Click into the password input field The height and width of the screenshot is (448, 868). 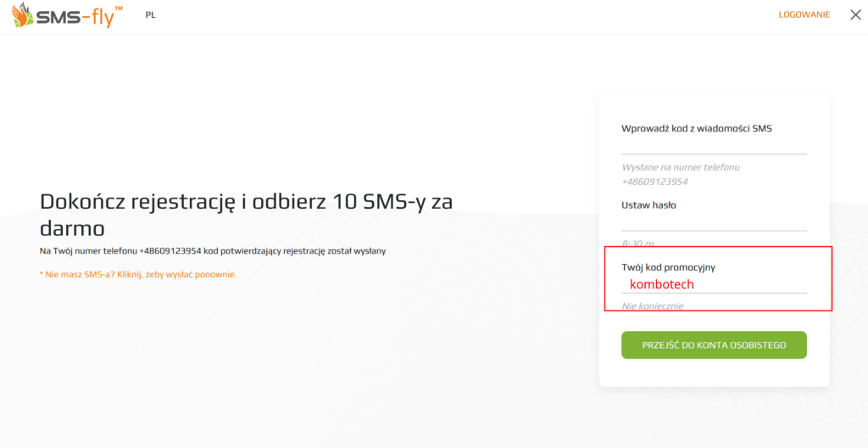tap(713, 222)
